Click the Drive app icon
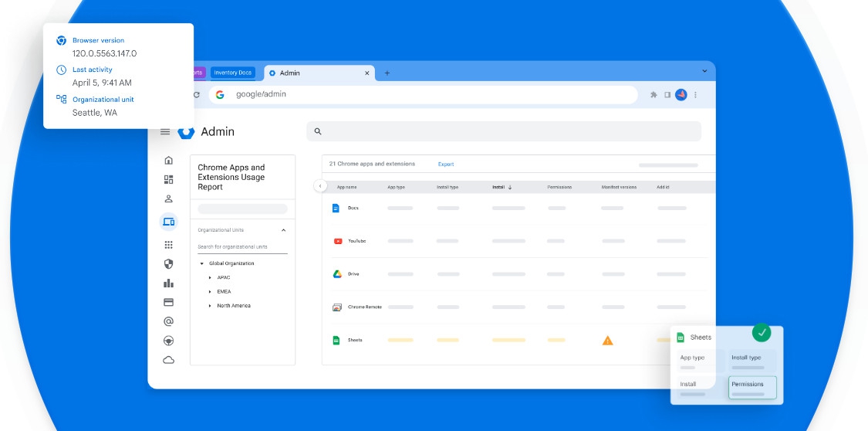Image resolution: width=868 pixels, height=431 pixels. tap(337, 274)
